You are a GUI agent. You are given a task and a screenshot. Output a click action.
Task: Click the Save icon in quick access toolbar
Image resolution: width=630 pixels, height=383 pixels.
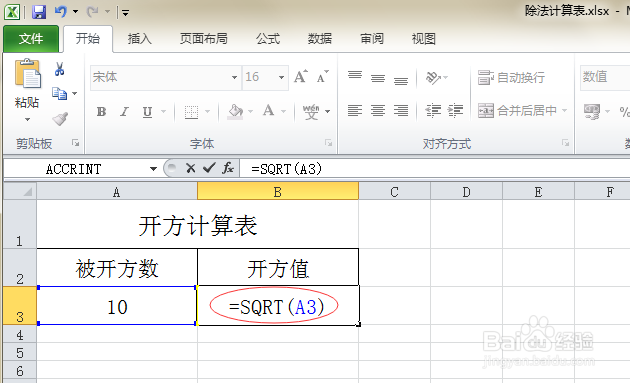pos(39,12)
